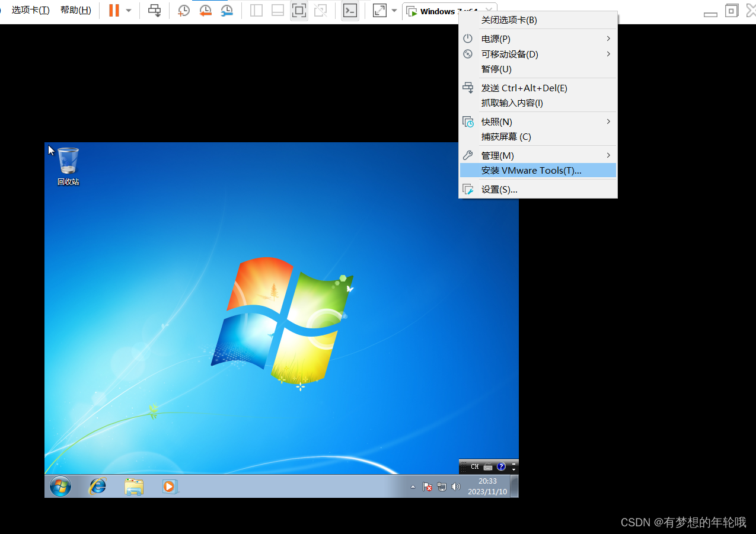The image size is (756, 534).
Task: Open the volume control from the guest tray
Action: [x=455, y=487]
